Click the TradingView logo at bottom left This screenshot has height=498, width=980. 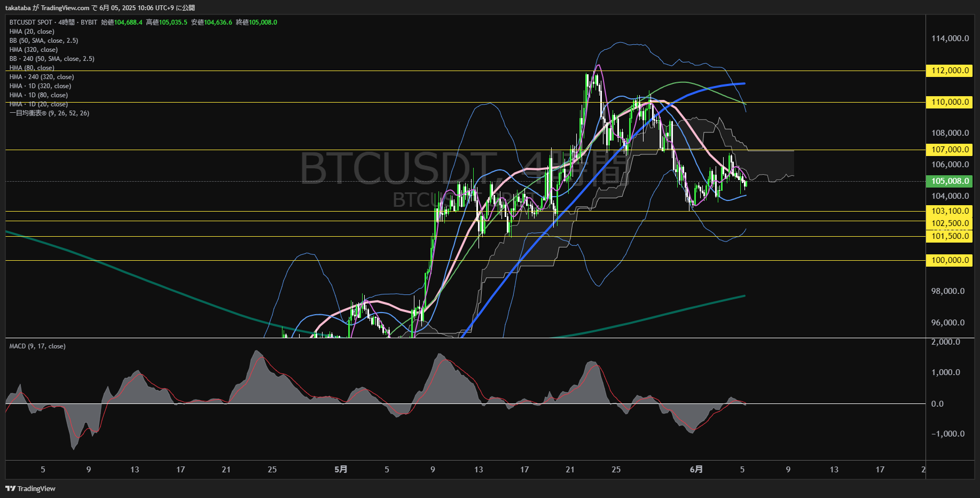click(x=30, y=488)
